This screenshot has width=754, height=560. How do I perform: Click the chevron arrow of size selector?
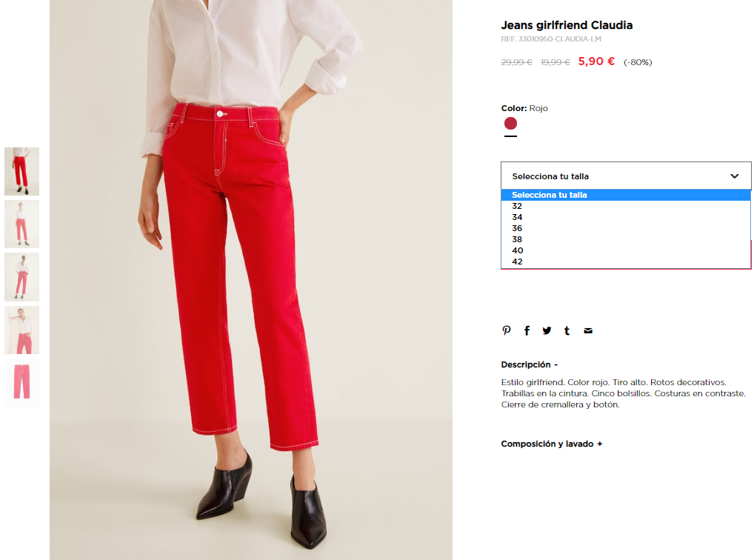point(734,176)
